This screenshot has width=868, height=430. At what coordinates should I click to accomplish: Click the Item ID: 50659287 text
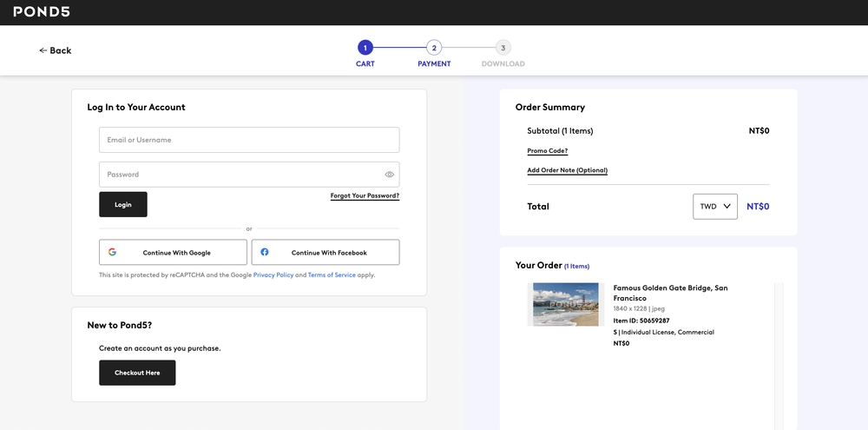click(641, 321)
